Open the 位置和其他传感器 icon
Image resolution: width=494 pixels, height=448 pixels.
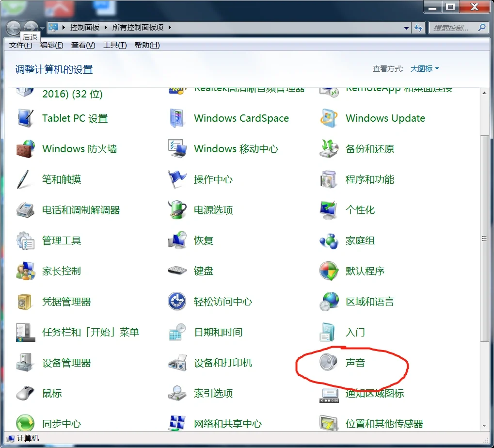coord(329,423)
